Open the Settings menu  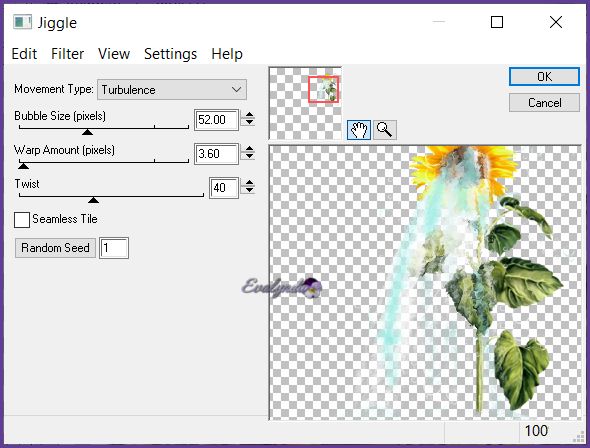[170, 54]
